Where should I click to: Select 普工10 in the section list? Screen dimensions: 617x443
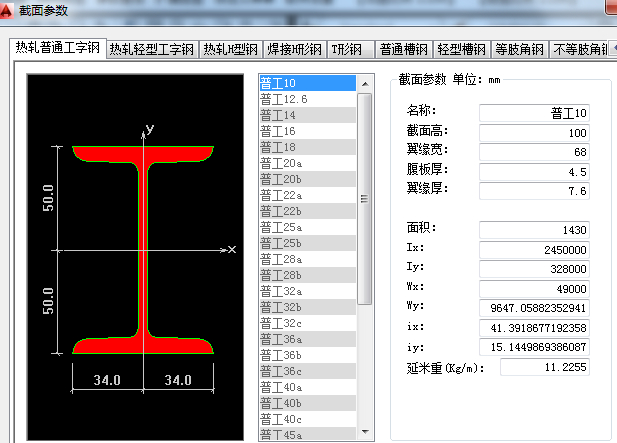tap(308, 83)
